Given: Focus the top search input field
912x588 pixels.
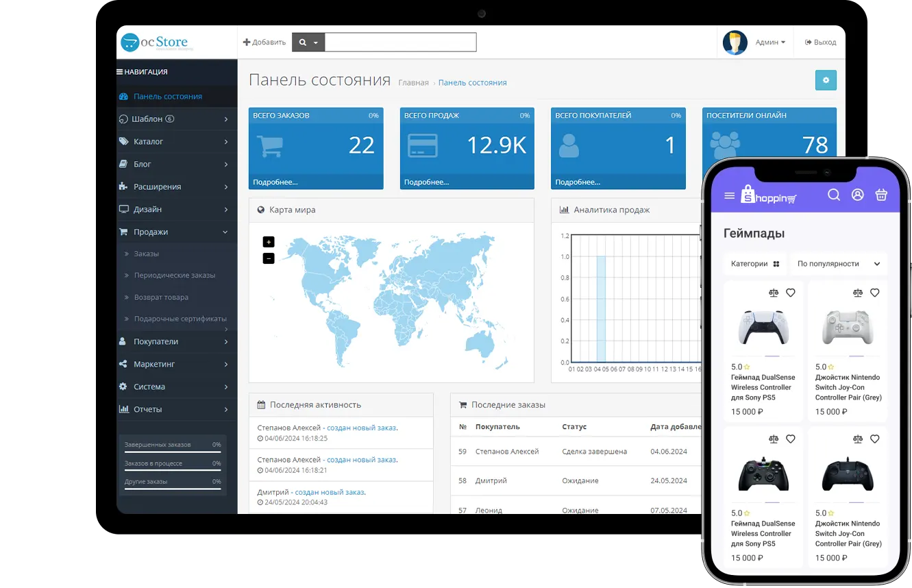Looking at the screenshot, I should (400, 42).
